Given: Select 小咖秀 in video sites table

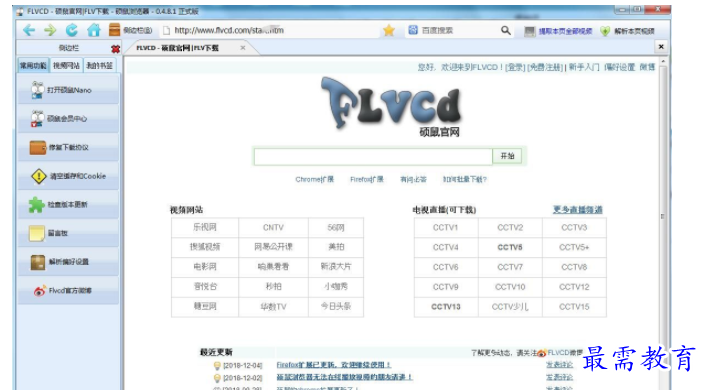Looking at the screenshot, I should [x=336, y=287].
